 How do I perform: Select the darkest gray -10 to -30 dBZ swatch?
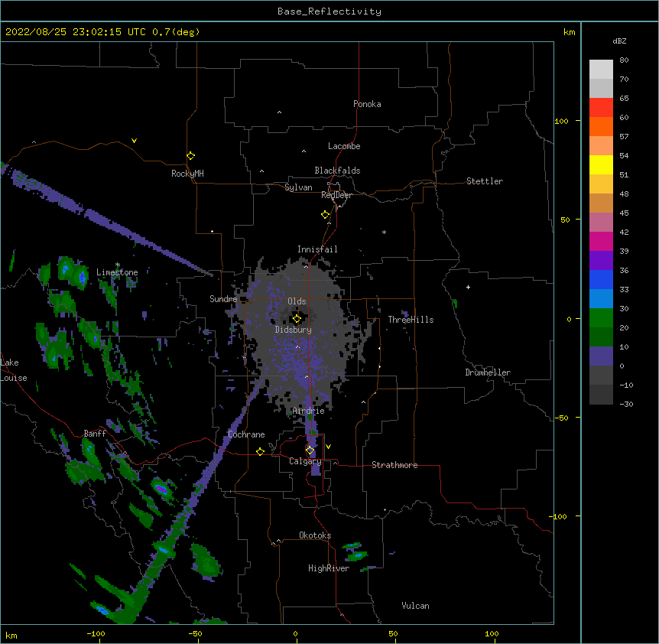tap(601, 395)
